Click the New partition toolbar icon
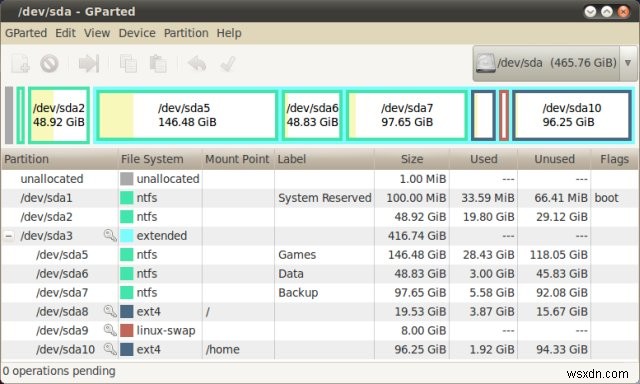This screenshot has width=640, height=384. point(20,64)
